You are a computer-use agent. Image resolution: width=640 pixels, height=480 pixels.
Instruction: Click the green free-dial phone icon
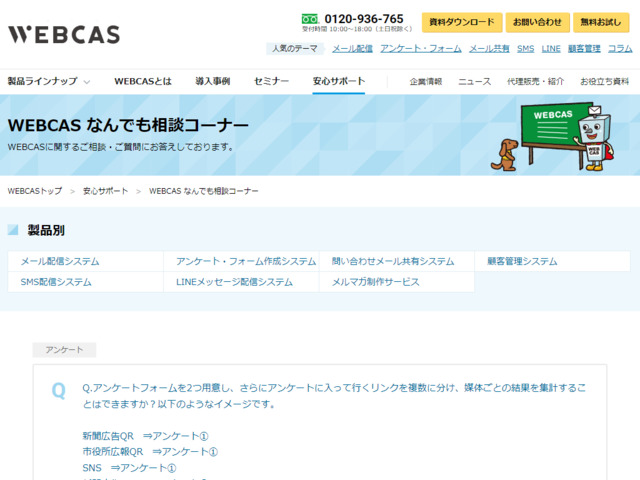tap(309, 19)
